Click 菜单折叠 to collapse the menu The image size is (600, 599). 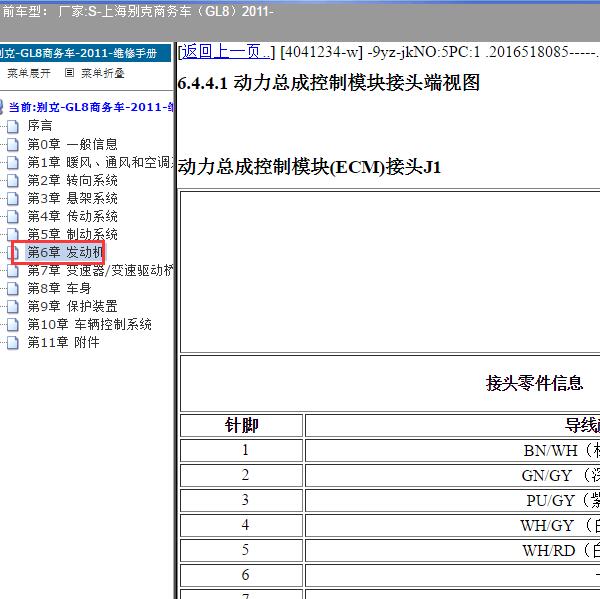[103, 73]
